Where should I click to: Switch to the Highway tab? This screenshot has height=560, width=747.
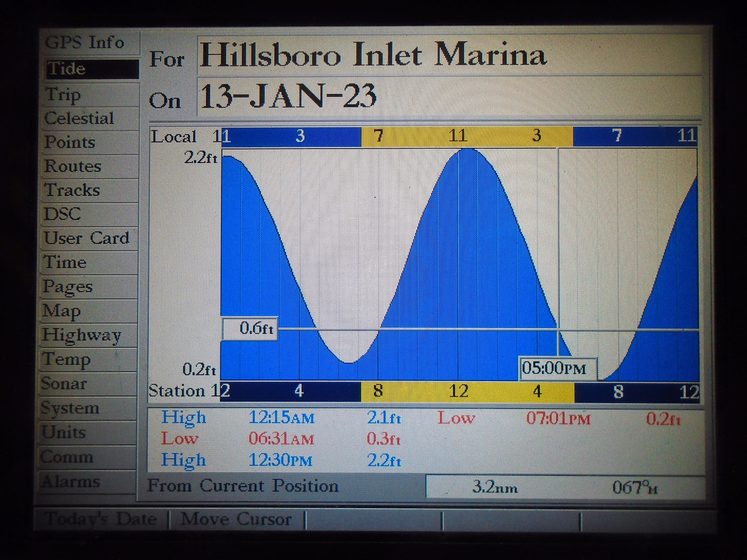(x=88, y=335)
